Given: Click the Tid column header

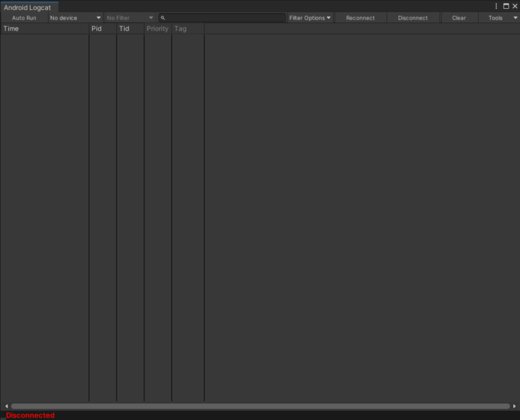Looking at the screenshot, I should pos(130,28).
